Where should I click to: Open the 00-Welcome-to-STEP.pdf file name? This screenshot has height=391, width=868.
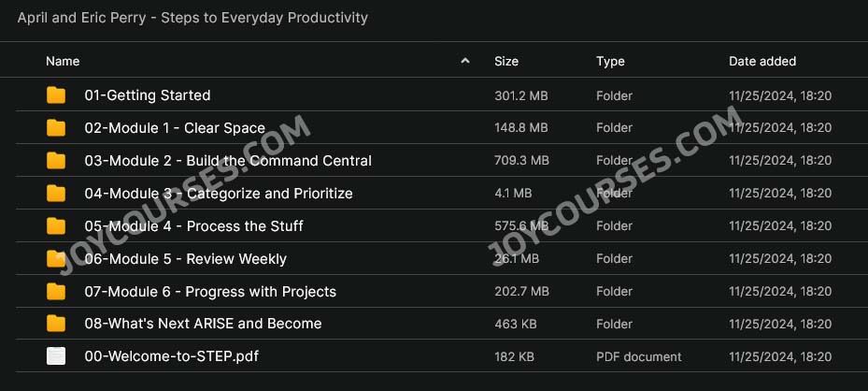point(172,356)
